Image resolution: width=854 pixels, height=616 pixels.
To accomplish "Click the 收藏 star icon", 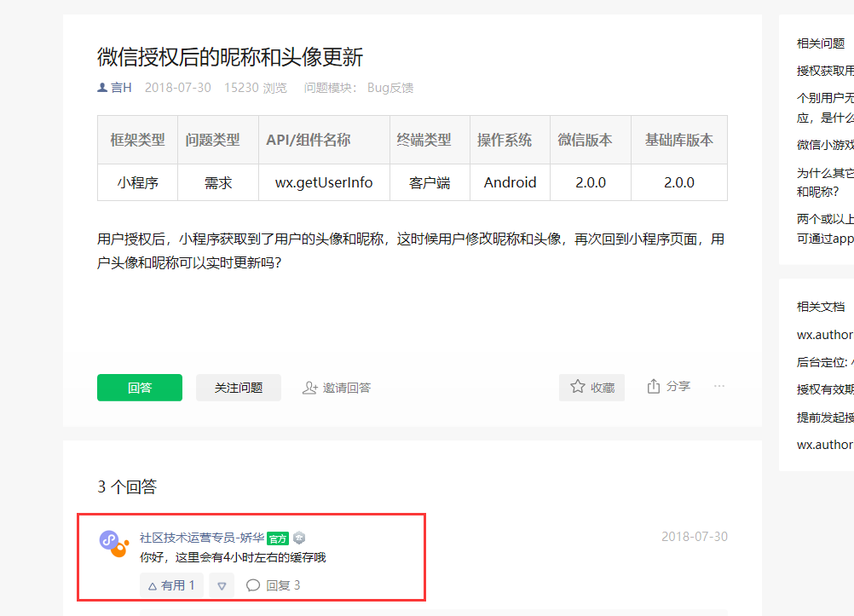I will click(x=577, y=387).
